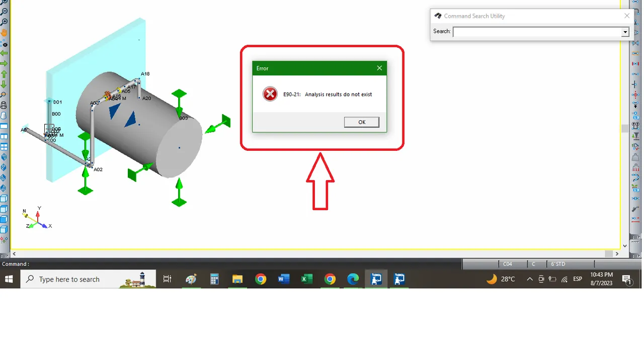Click OK in the Error dialog
The width and height of the screenshot is (644, 362).
pyautogui.click(x=362, y=122)
